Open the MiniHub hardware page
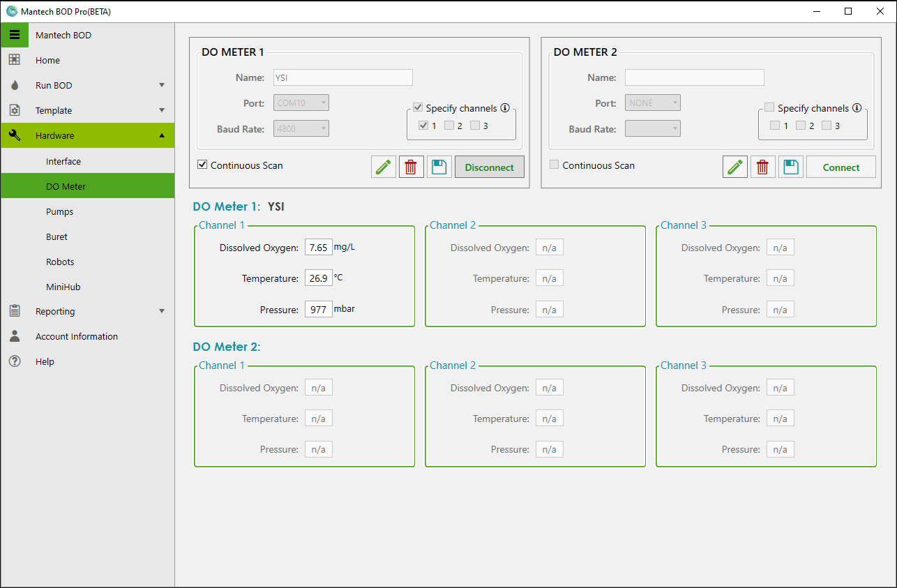The height and width of the screenshot is (588, 897). tap(88, 287)
